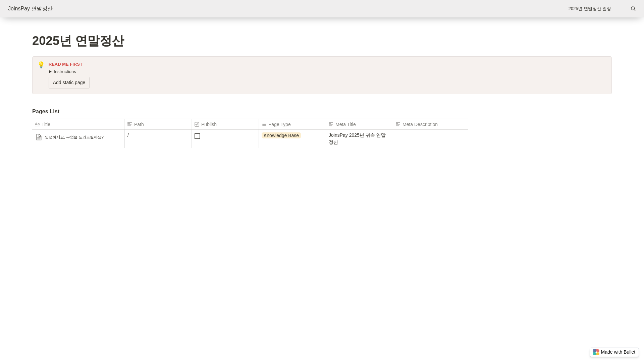Click the Page Type column header
This screenshot has width=644, height=362.
(x=292, y=124)
